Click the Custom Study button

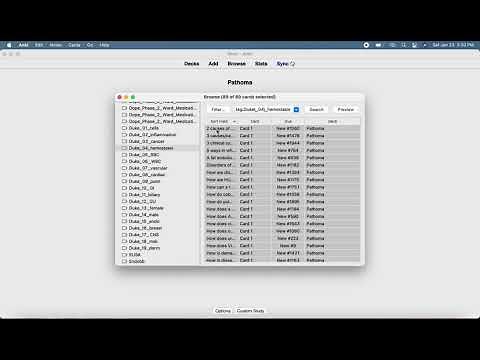pyautogui.click(x=250, y=311)
